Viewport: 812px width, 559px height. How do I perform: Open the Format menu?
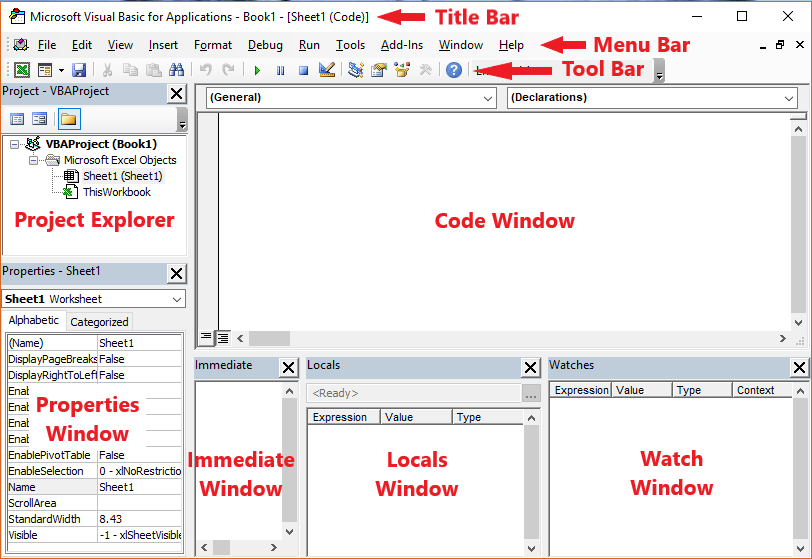tap(213, 45)
